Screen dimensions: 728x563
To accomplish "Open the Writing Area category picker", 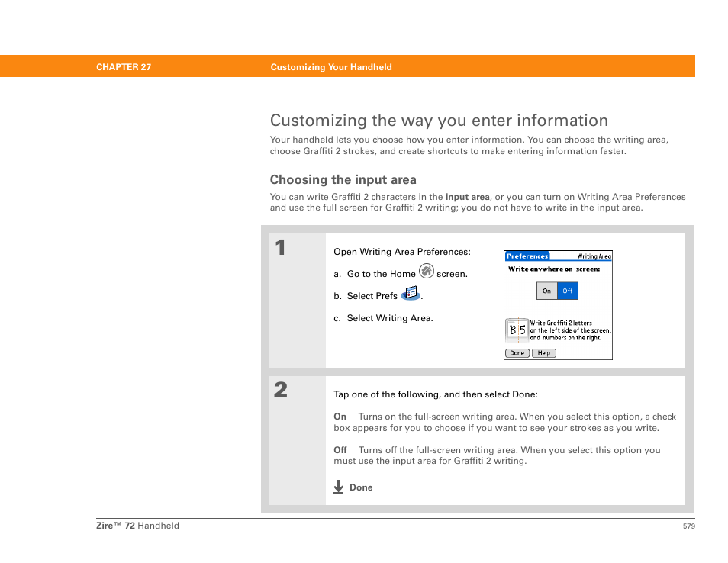I will click(594, 256).
